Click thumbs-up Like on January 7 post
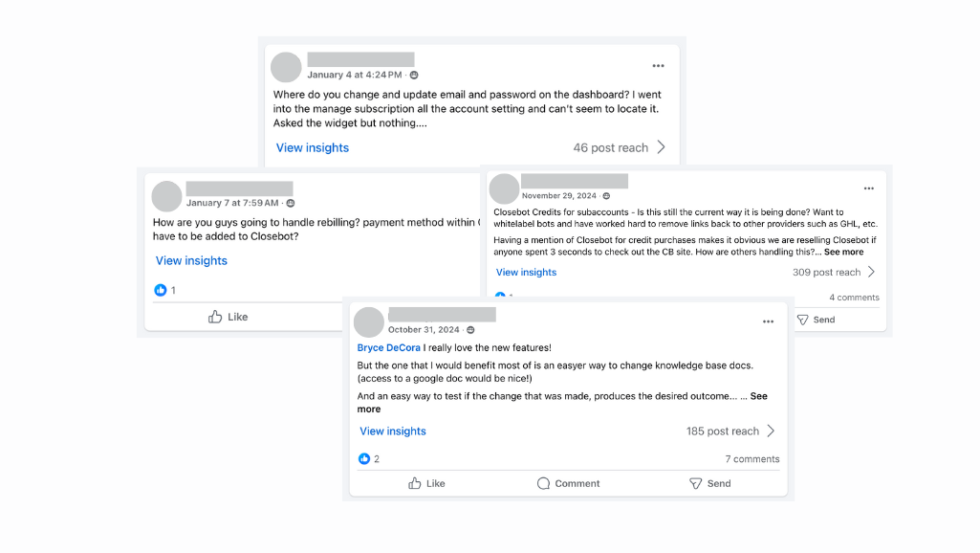The image size is (980, 553). tap(229, 317)
